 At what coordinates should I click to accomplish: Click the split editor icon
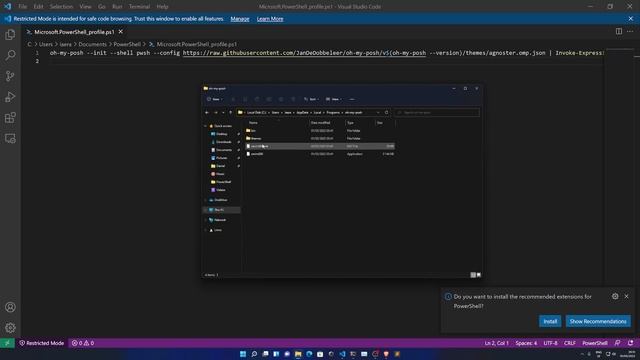(x=619, y=31)
